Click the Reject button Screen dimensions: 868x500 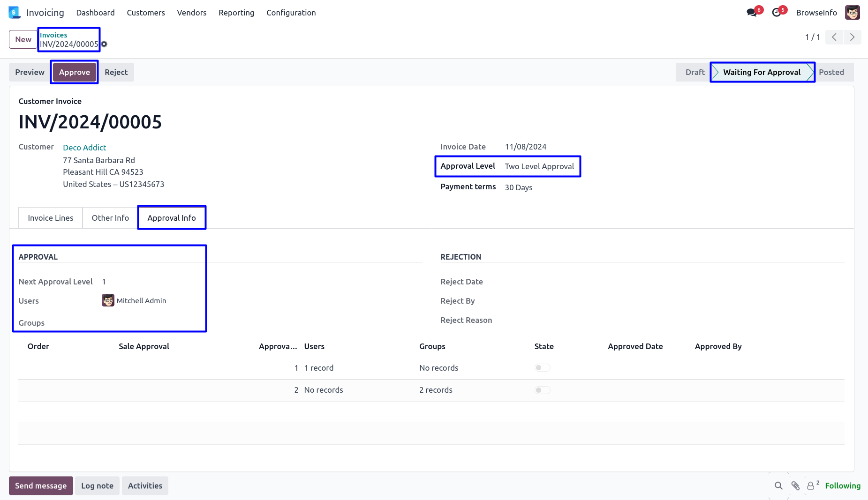coord(116,72)
